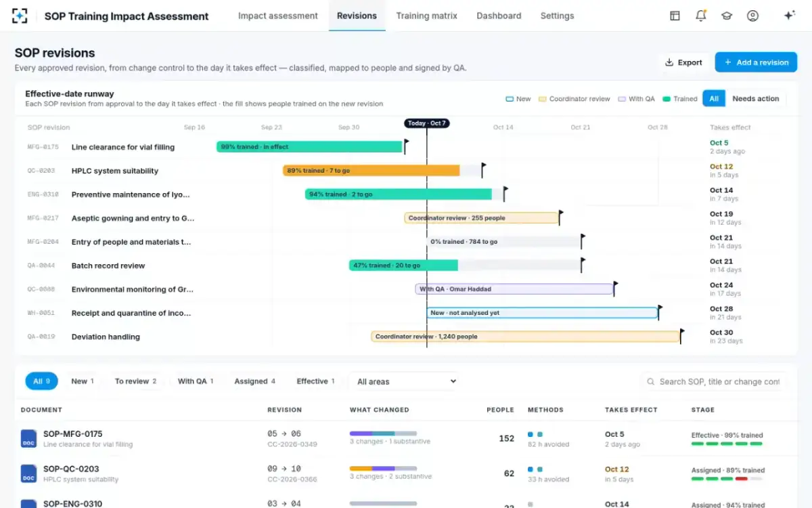Switch to the Training matrix tab

426,16
